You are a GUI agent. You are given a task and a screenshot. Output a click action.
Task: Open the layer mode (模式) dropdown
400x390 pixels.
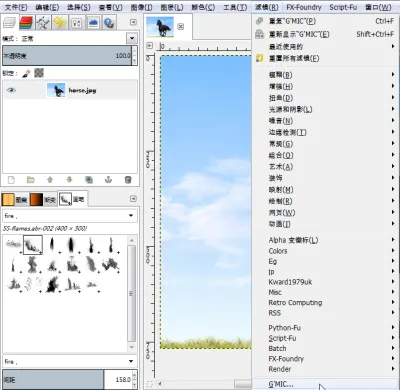tap(132, 38)
